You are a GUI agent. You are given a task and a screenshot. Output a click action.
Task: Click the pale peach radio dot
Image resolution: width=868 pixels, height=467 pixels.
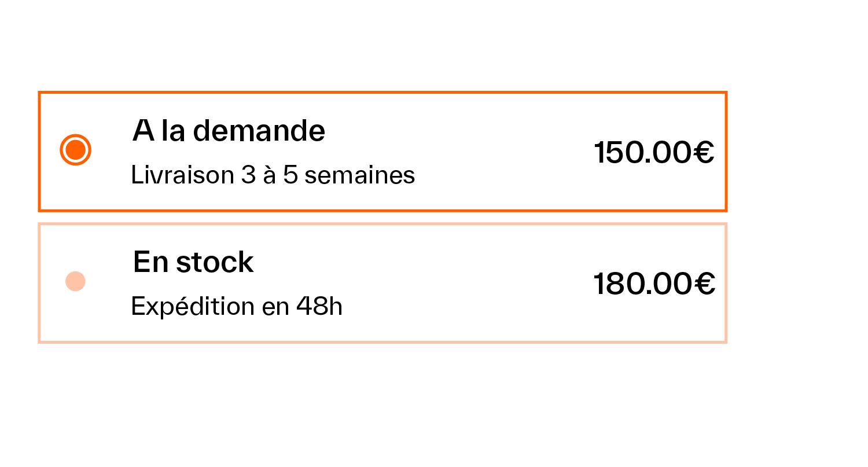coord(76,282)
